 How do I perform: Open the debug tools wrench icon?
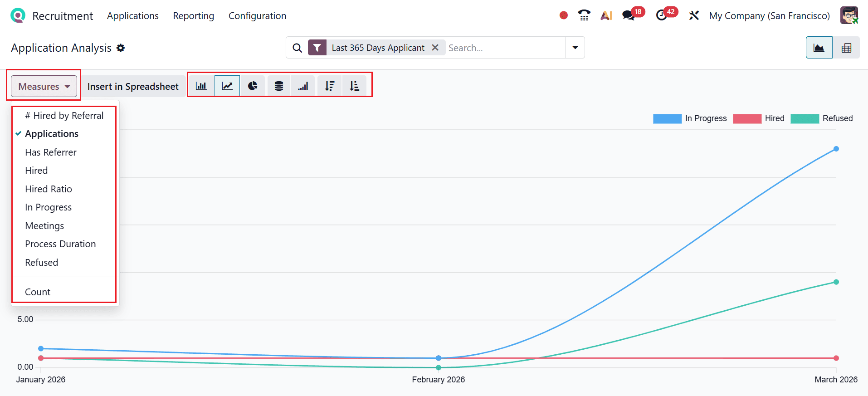694,15
